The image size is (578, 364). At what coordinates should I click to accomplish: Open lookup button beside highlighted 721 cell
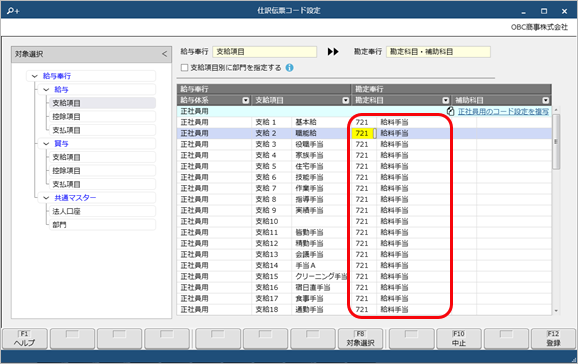coord(375,134)
